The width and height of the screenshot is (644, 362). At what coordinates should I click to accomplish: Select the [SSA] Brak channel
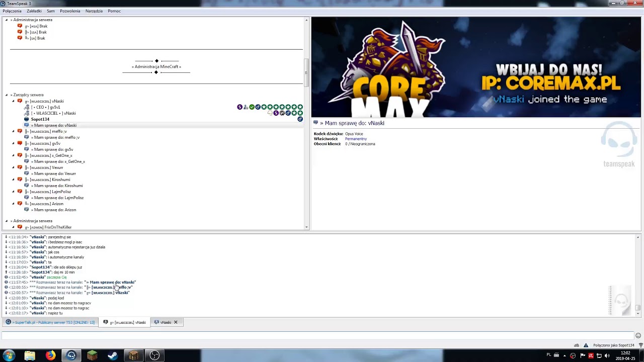coord(36,32)
